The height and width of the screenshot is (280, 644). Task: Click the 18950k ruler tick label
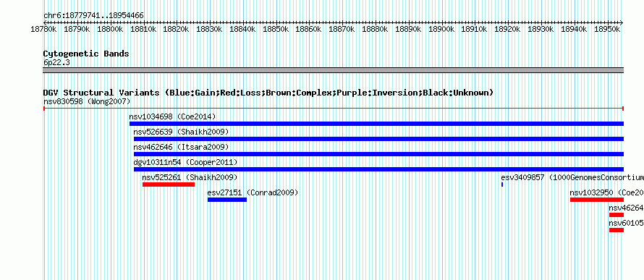606,30
